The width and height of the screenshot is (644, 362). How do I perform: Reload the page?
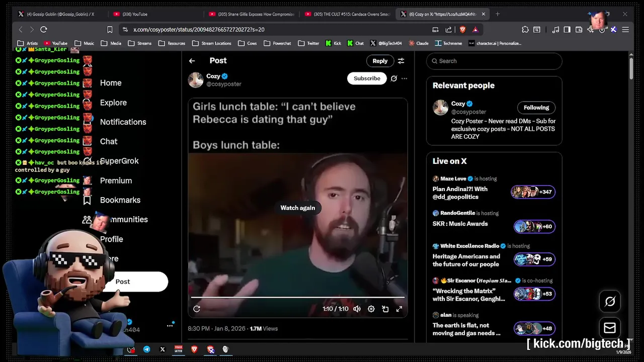[44, 30]
